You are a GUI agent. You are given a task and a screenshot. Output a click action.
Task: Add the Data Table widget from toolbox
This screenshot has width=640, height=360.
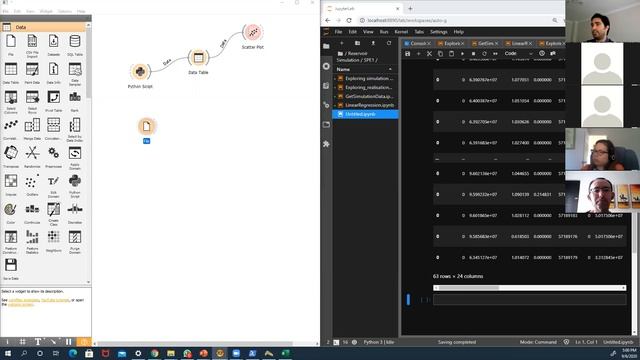click(x=11, y=73)
